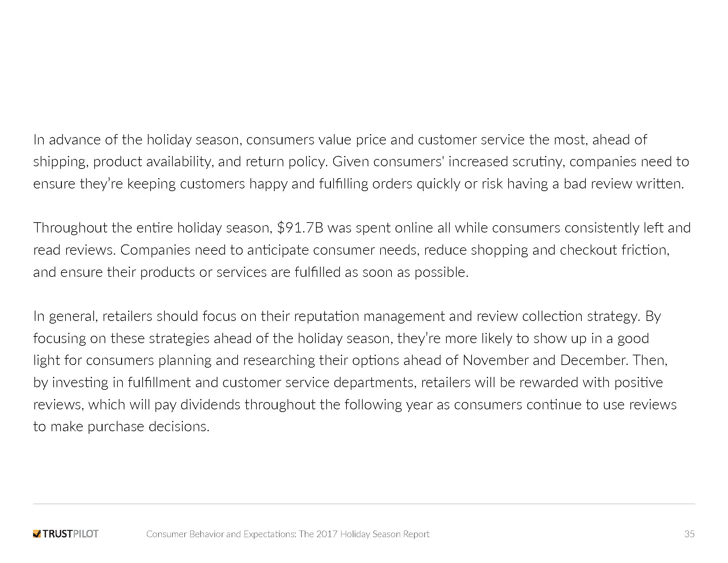This screenshot has width=728, height=563.
Task: Click the horizontal divider line above the footer
Action: 364,504
